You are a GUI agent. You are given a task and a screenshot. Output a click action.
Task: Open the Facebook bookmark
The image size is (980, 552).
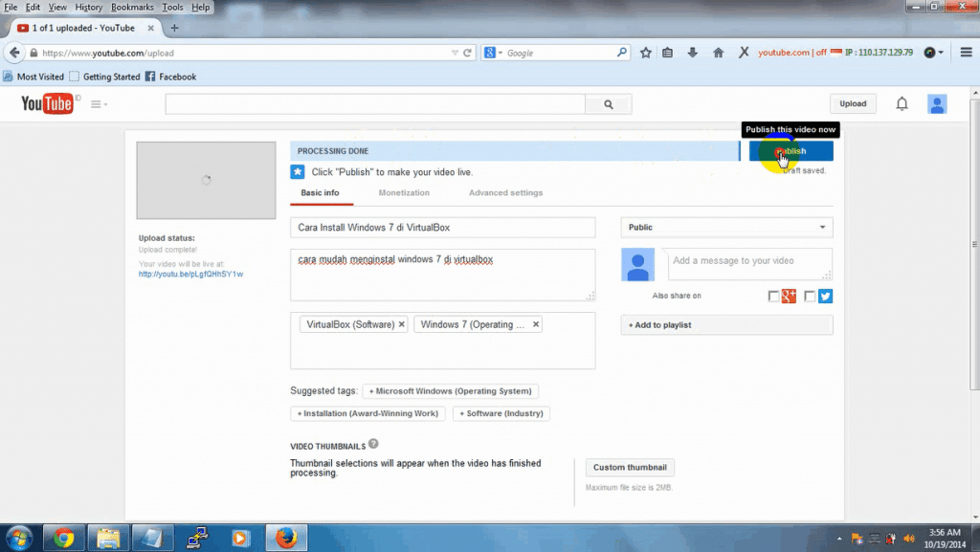point(170,77)
